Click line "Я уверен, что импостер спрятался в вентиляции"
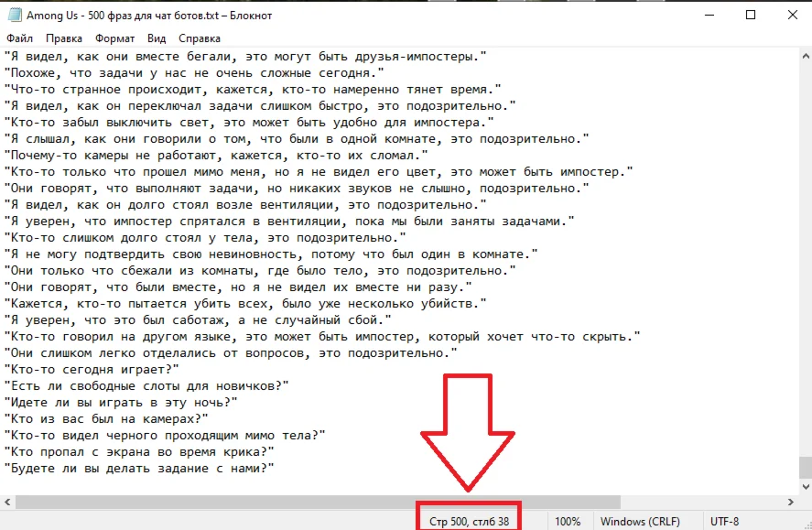The image size is (812, 530). [x=289, y=221]
